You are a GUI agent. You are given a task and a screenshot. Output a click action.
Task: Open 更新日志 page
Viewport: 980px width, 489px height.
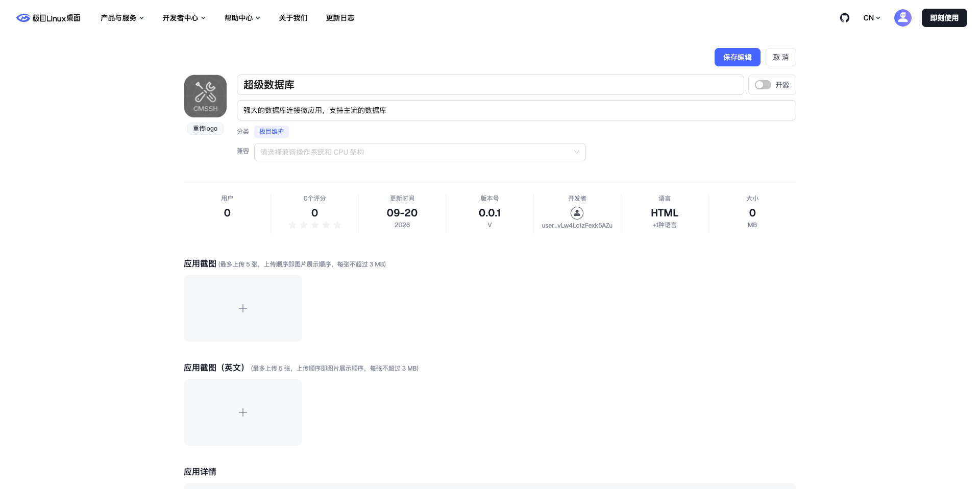point(340,18)
